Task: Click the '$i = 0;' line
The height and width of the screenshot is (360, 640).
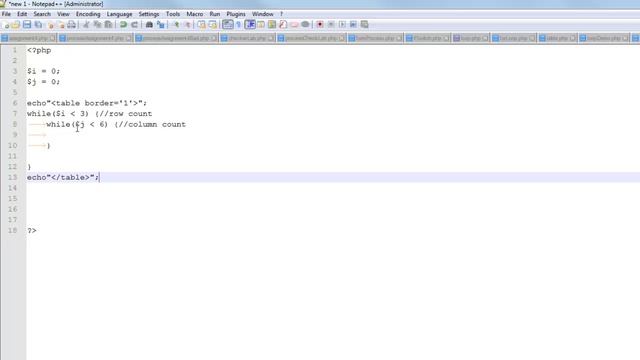Action: pyautogui.click(x=43, y=71)
